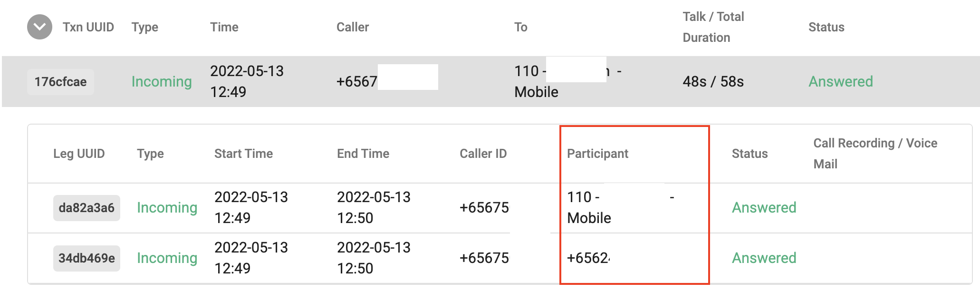
Task: Click Answered status in transaction row
Action: 841,82
